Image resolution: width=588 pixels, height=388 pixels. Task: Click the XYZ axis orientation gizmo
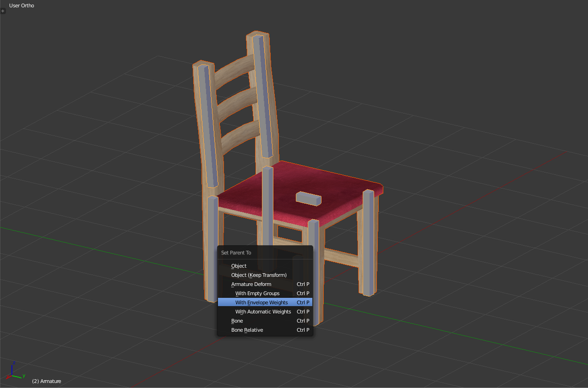(x=16, y=371)
